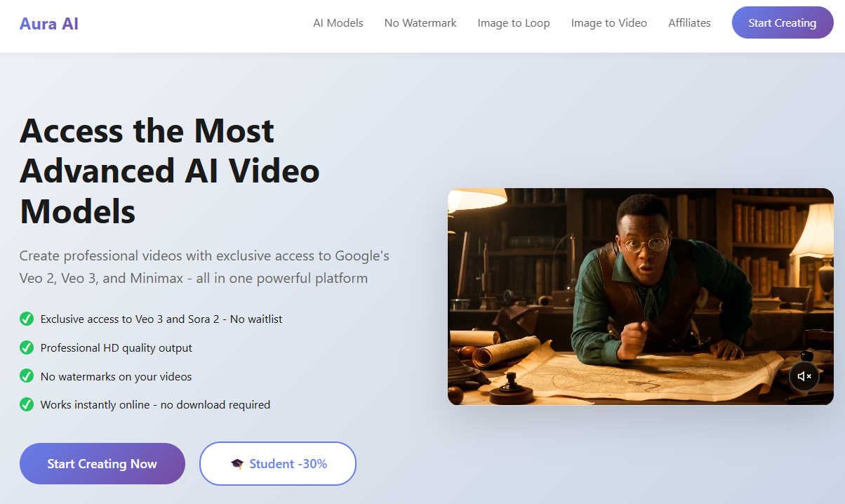Screen dimensions: 845x504
Task: Claim the Student -30% discount
Action: 277,463
